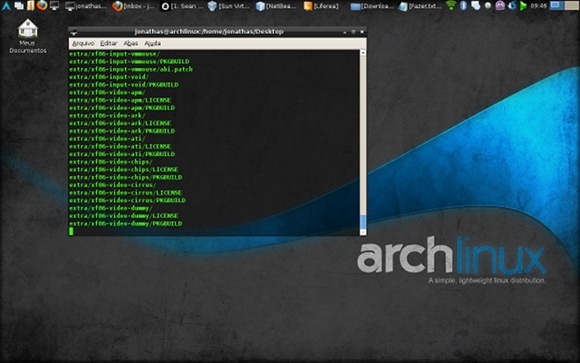Switch to the NetBeans taskbar entry
The height and width of the screenshot is (363, 580).
pos(277,6)
